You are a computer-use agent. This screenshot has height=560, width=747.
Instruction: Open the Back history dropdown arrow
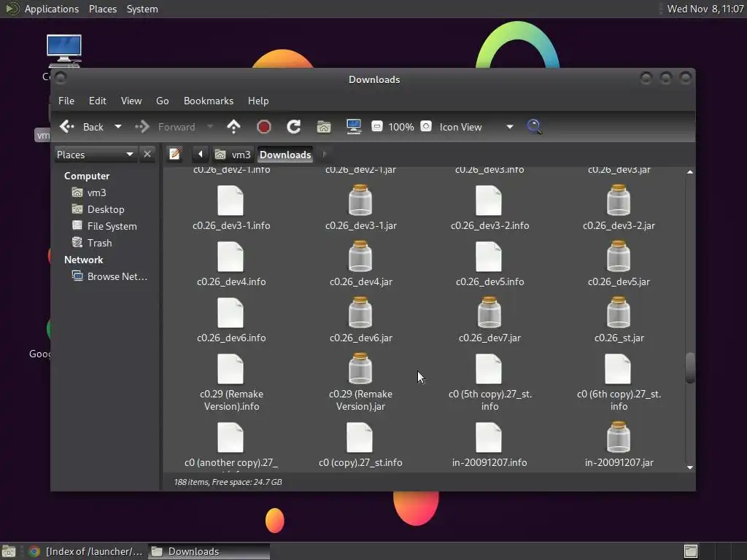(x=117, y=127)
